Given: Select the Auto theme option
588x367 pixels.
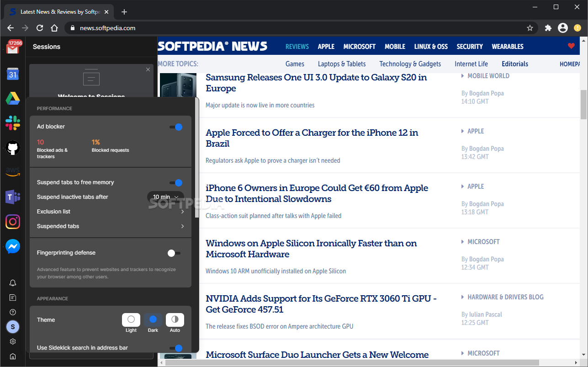Looking at the screenshot, I should click(x=175, y=319).
